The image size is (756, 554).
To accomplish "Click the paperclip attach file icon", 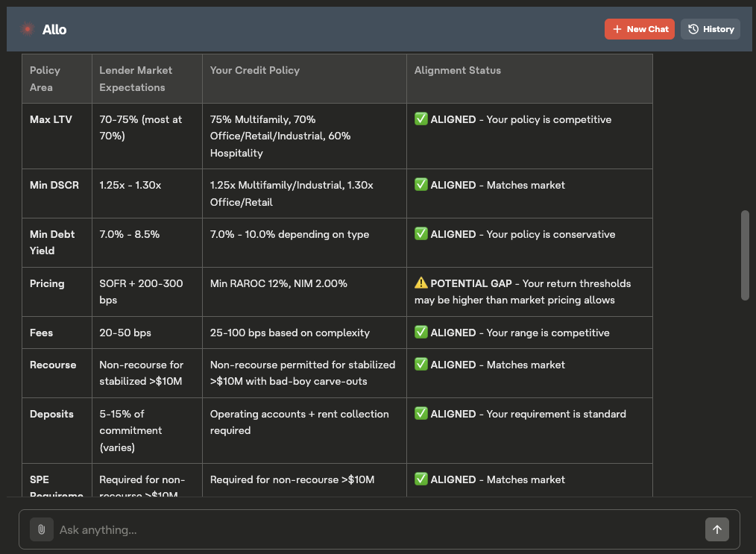I will click(x=42, y=529).
